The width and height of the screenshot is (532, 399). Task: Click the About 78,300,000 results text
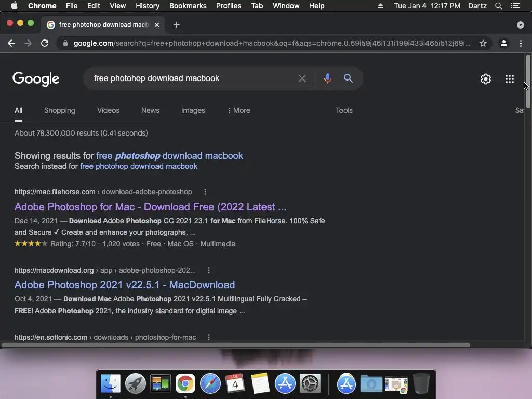pos(81,133)
